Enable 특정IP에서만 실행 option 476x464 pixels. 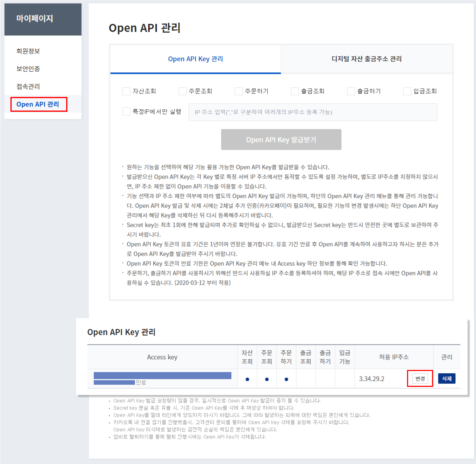pyautogui.click(x=126, y=112)
